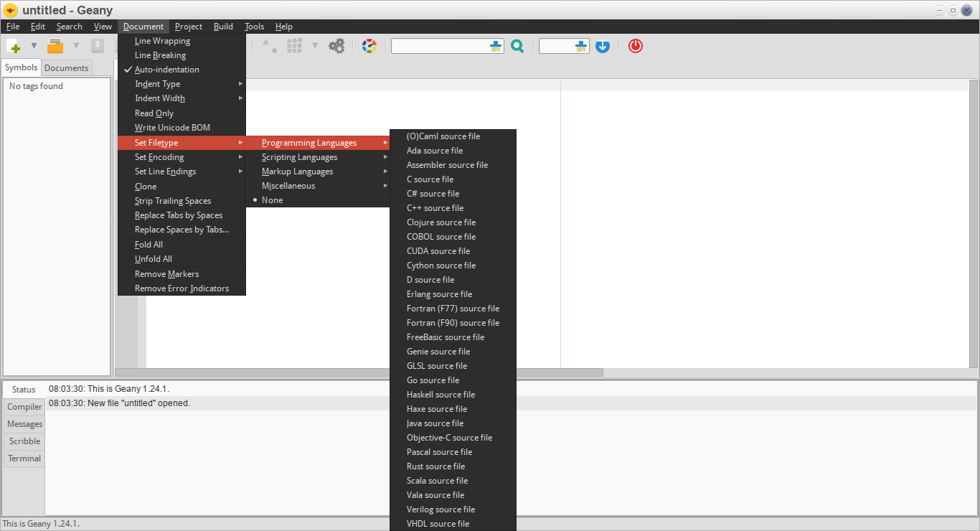The image size is (980, 531).
Task: Choose Remove Error Indicators
Action: pos(182,288)
